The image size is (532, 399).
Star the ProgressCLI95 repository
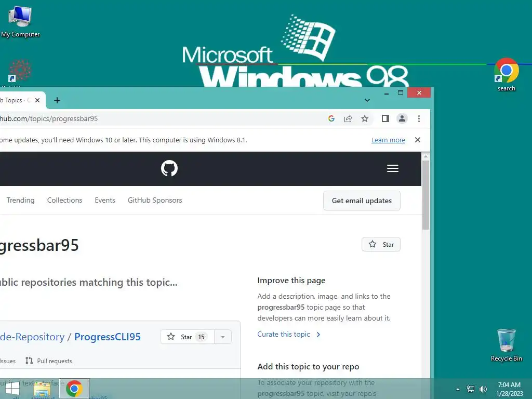(187, 337)
